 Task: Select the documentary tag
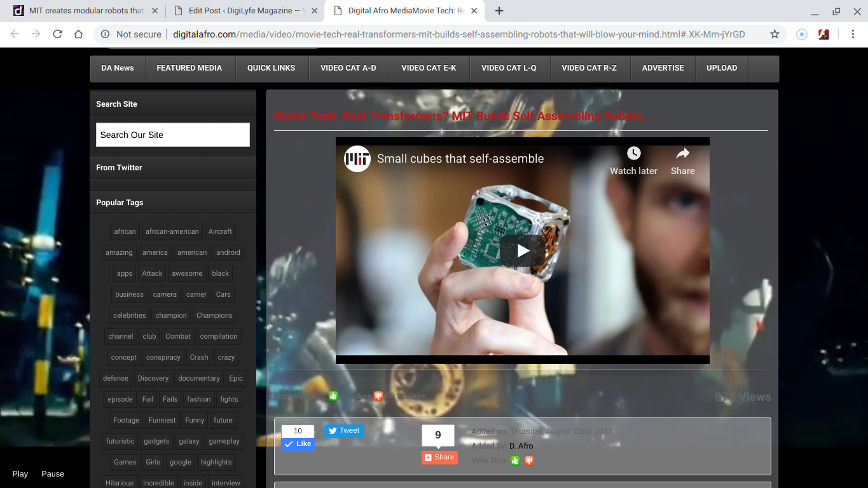pyautogui.click(x=199, y=378)
